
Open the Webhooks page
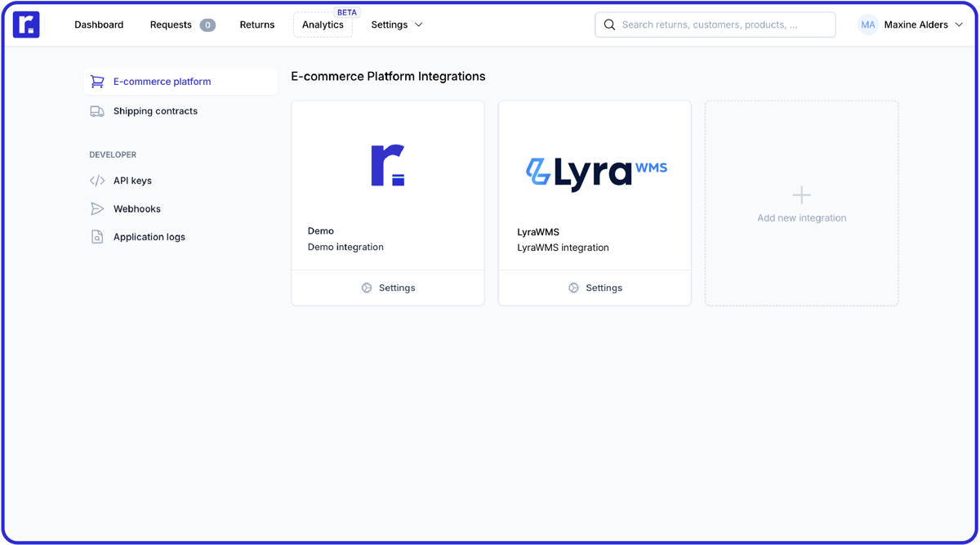(x=137, y=208)
